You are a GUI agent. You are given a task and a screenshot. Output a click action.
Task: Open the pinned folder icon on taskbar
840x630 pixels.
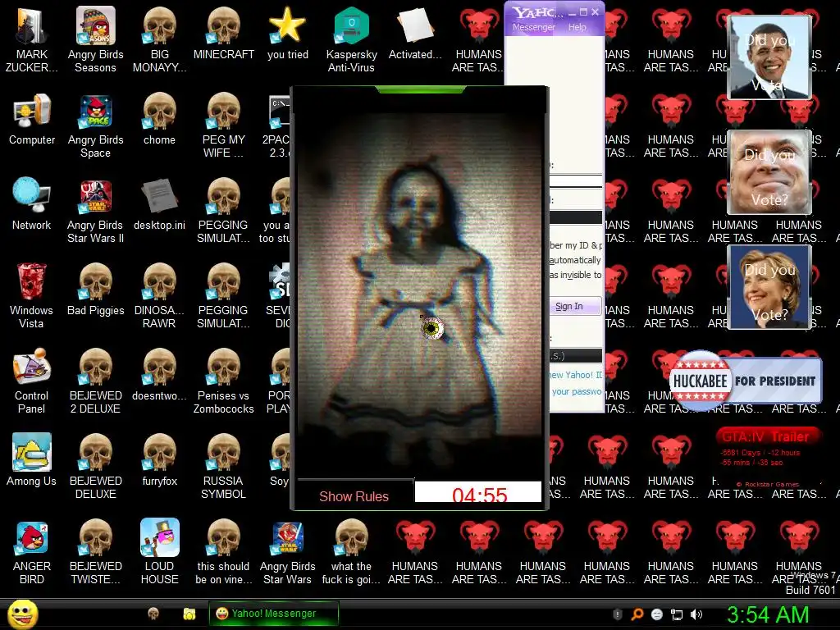coord(189,614)
